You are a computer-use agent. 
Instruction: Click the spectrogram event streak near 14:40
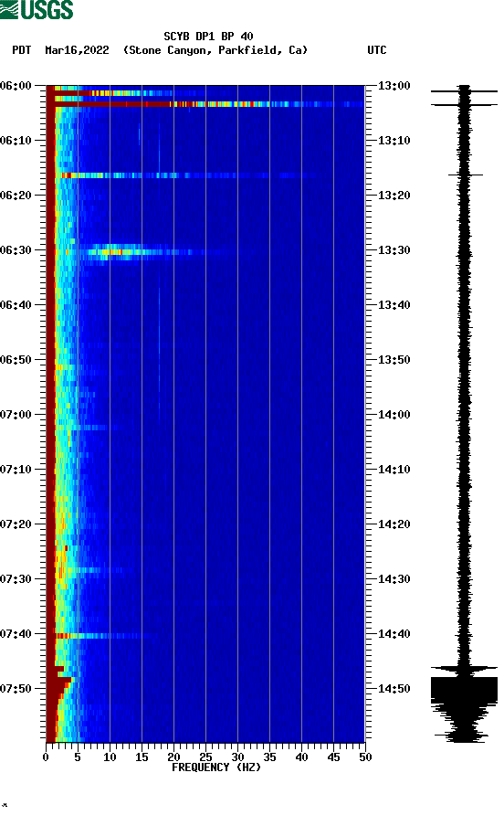(x=107, y=636)
